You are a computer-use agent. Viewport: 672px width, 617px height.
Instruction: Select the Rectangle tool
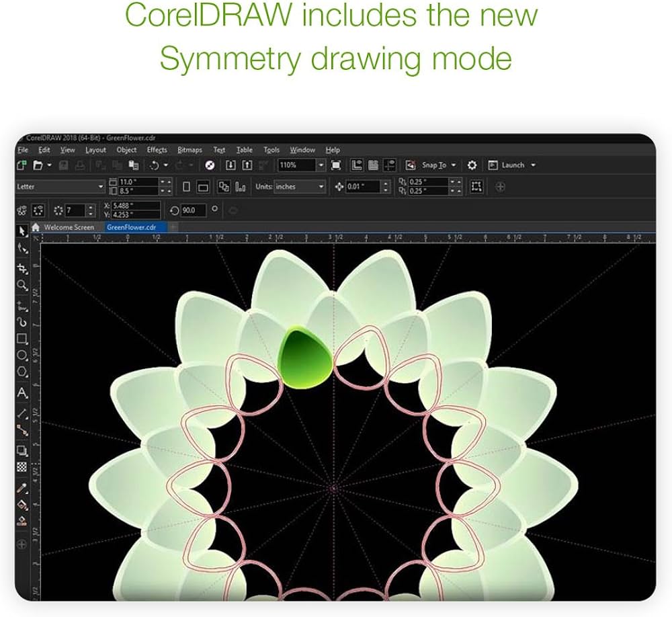click(22, 339)
